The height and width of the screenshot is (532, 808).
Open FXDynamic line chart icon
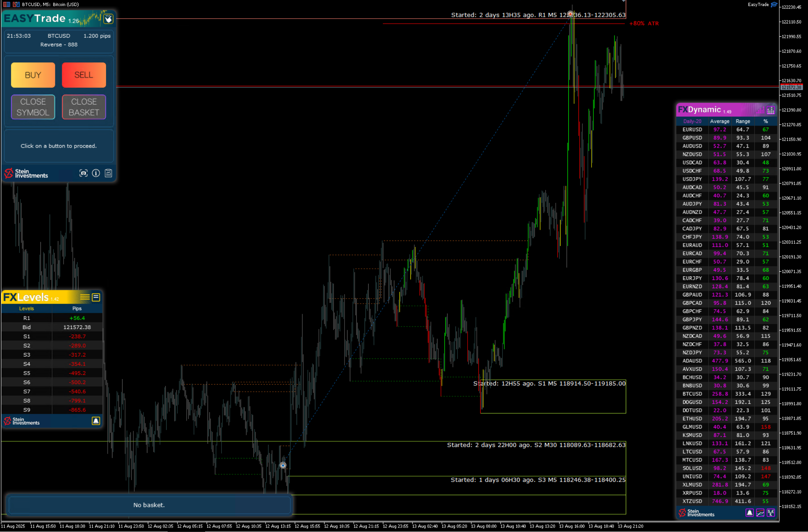(x=760, y=512)
